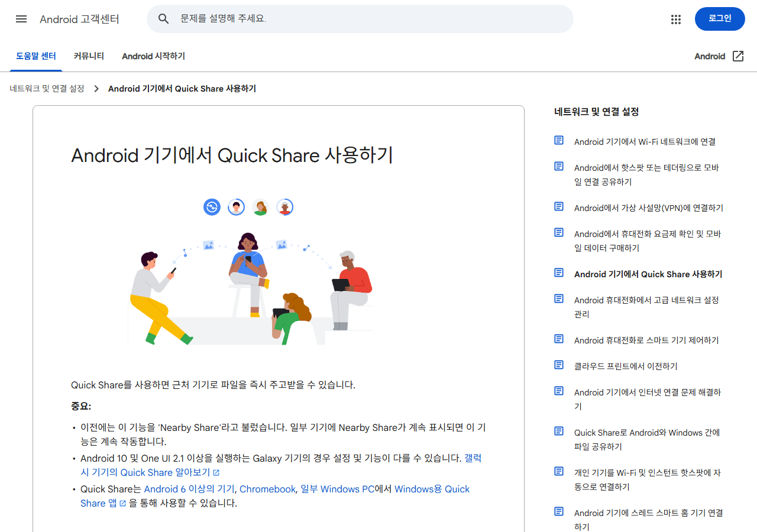Click article icon beside Android와 Windows 간에 파일 공유하기
The image size is (757, 532).
559,431
